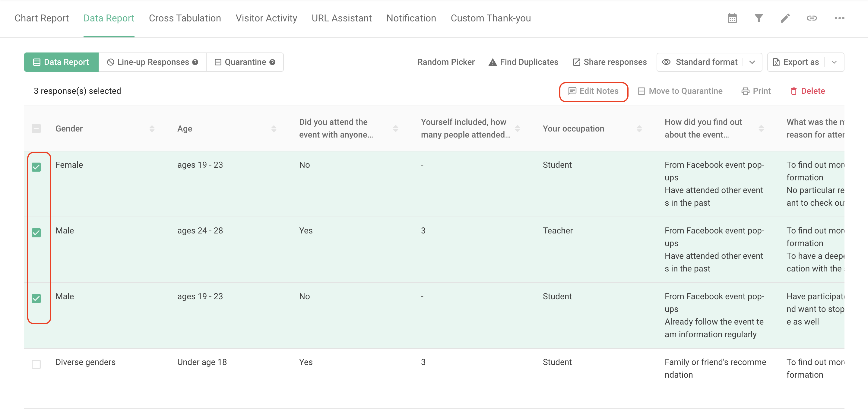868x409 pixels.
Task: Sort by the Age column arrows
Action: (x=274, y=129)
